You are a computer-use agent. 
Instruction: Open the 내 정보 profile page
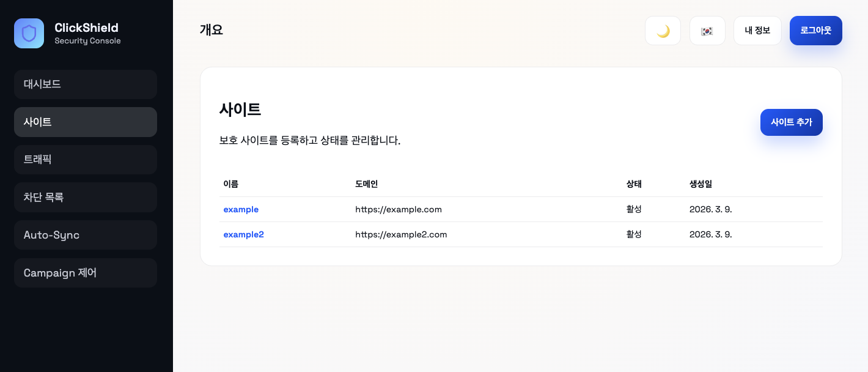(x=757, y=31)
